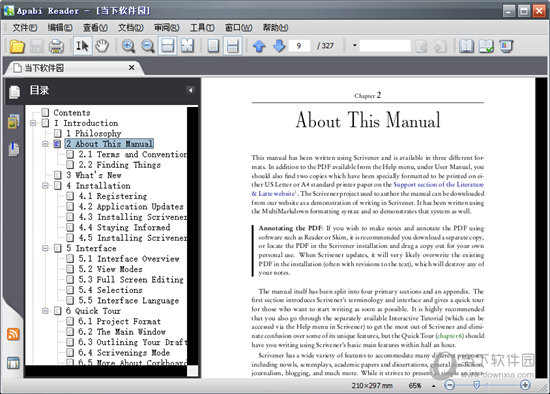Click the page number input field

[x=299, y=46]
